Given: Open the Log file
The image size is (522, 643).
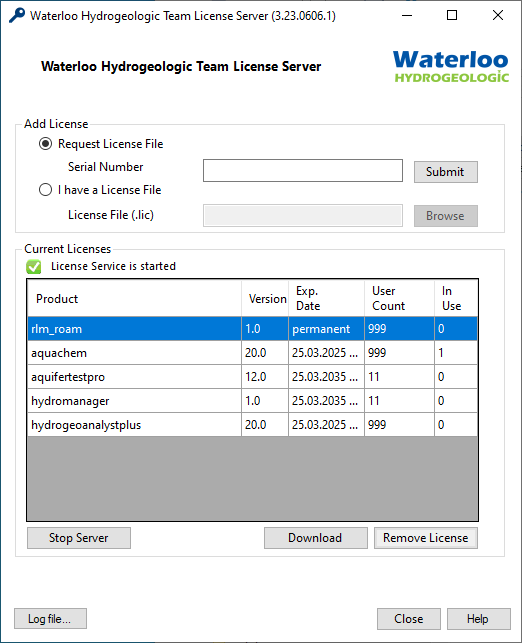Looking at the screenshot, I should coord(50,619).
